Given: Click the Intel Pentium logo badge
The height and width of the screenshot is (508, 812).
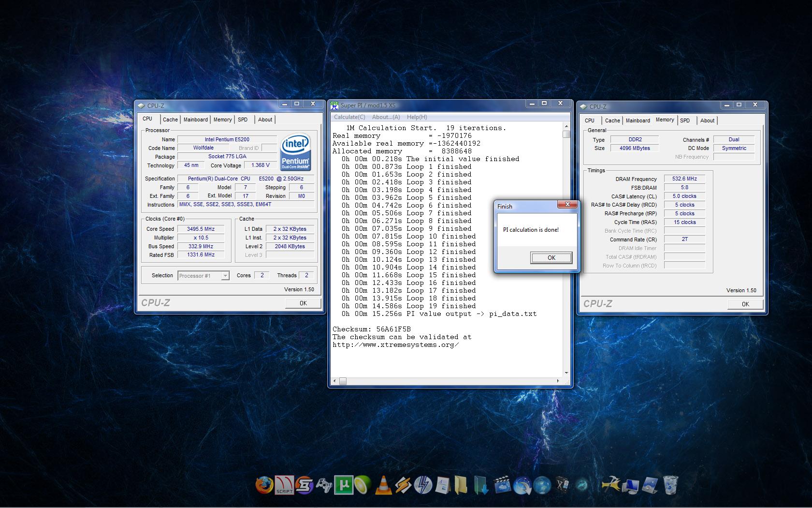Looking at the screenshot, I should click(295, 152).
